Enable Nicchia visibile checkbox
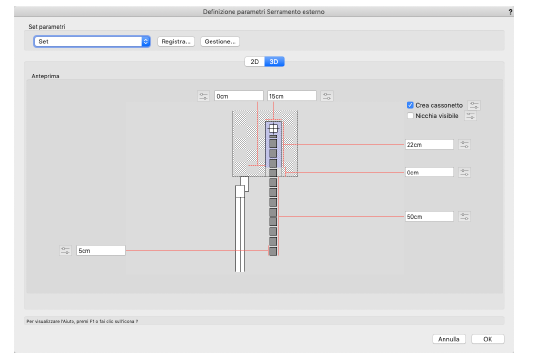548x362 pixels. tap(410, 116)
